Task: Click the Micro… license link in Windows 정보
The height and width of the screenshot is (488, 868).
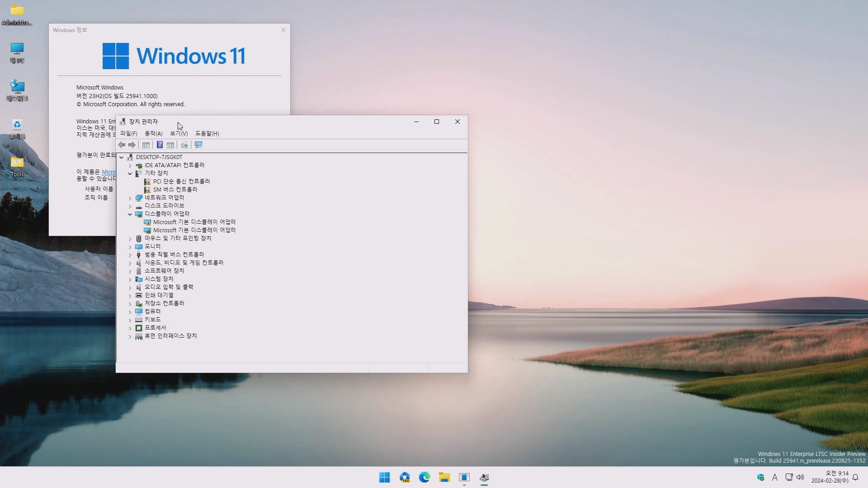Action: [108, 172]
